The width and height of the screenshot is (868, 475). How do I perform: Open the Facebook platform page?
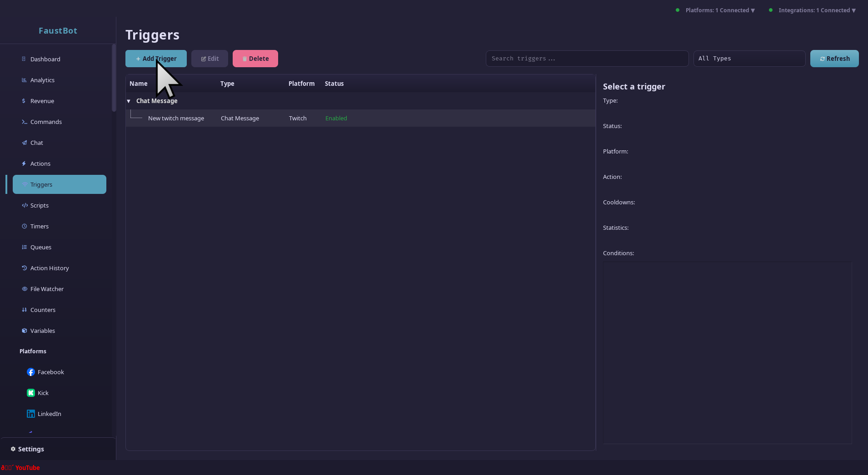point(50,372)
